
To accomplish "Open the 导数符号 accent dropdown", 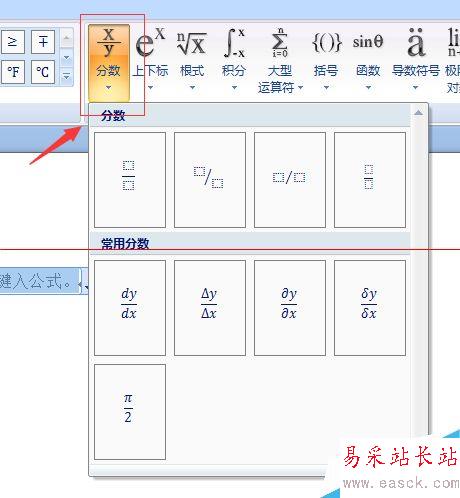I will tap(415, 60).
